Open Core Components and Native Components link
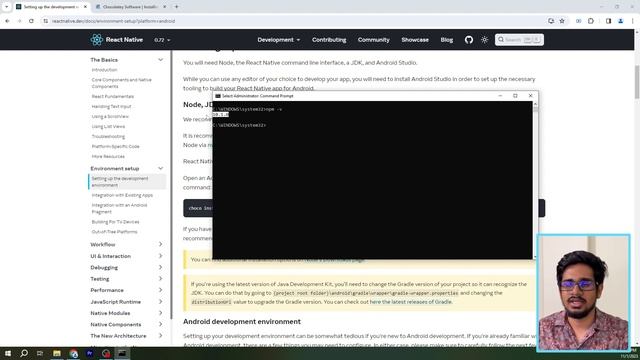The width and height of the screenshot is (640, 360). point(122,83)
